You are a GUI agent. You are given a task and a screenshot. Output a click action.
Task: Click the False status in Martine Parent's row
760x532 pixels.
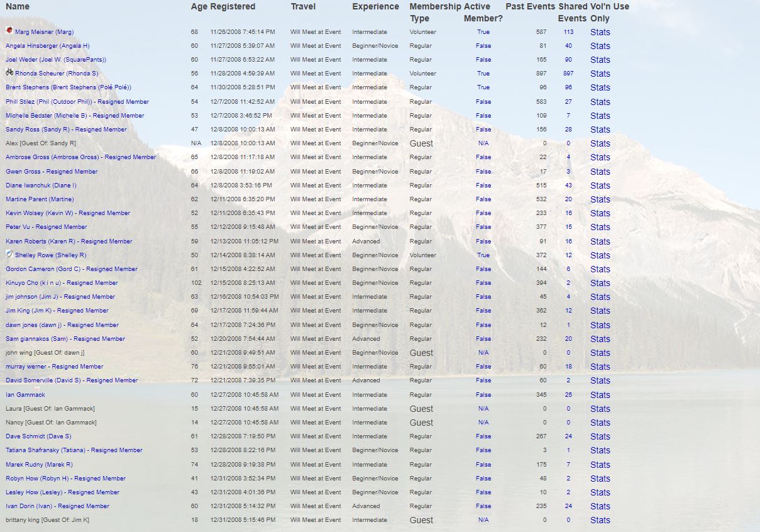point(483,199)
